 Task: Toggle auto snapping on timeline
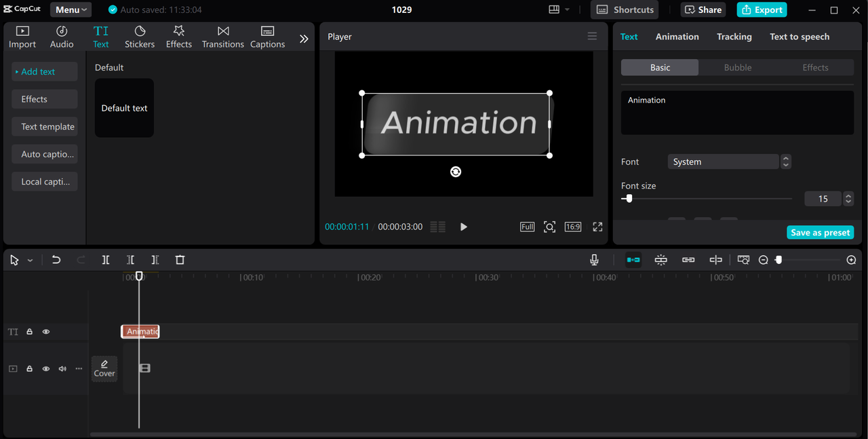(x=661, y=260)
